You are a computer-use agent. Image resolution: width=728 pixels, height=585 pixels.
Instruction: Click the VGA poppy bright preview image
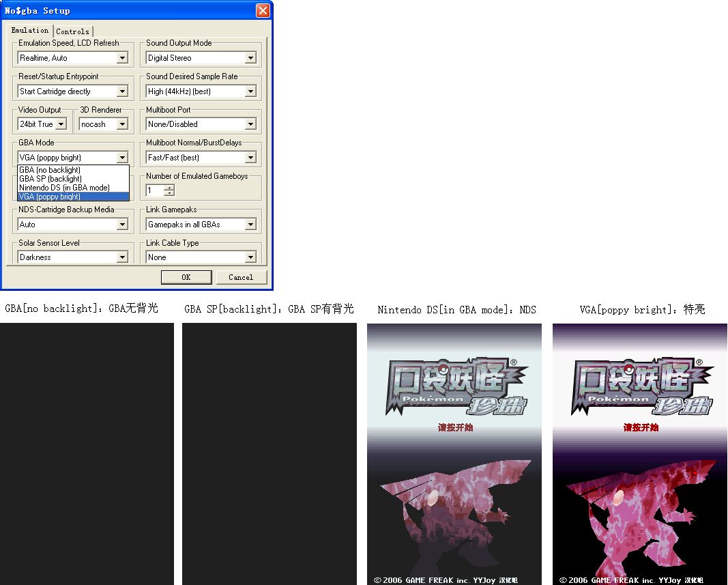(x=640, y=454)
